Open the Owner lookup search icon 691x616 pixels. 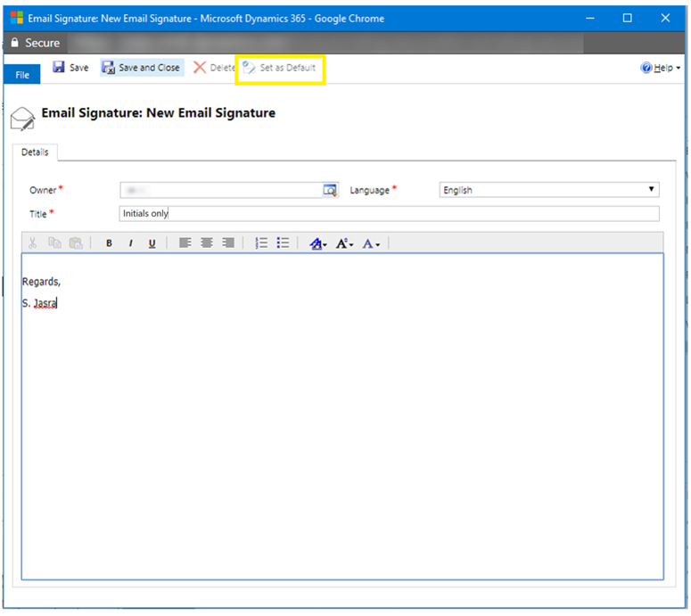tap(330, 190)
